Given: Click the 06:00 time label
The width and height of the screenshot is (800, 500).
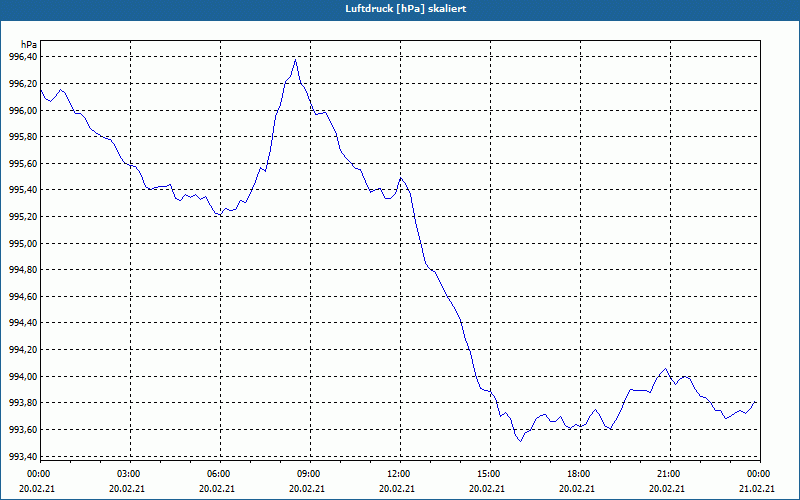Looking at the screenshot, I should [218, 474].
